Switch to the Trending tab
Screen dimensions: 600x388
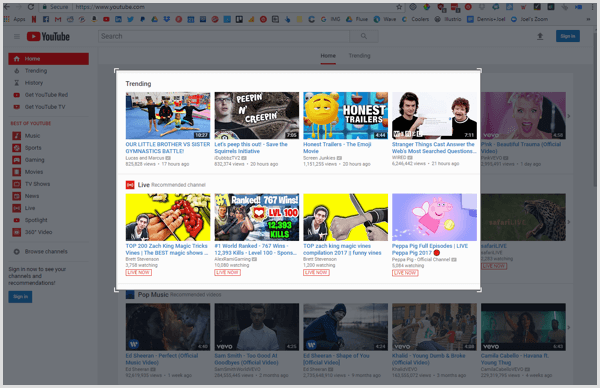359,56
